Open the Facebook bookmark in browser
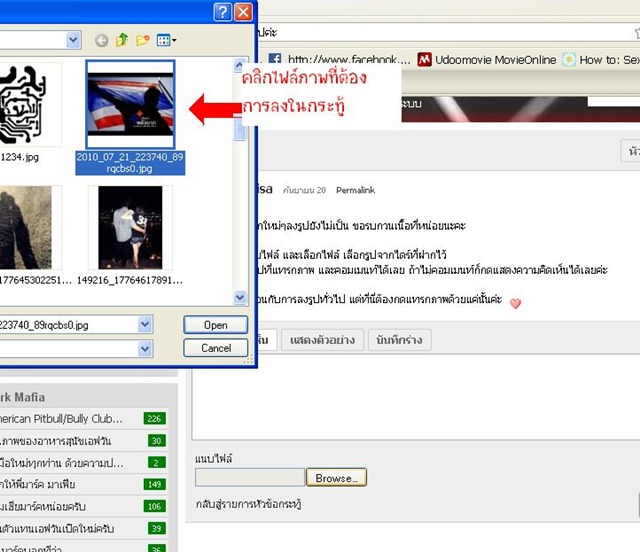Screen dimensions: 640x552 (340, 60)
